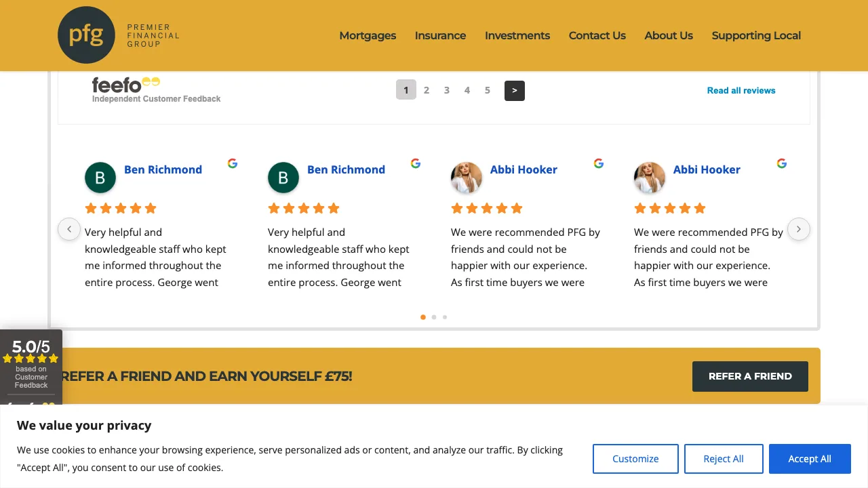Click the Google icon on Abbi Hooker's review
868x488 pixels.
click(599, 163)
